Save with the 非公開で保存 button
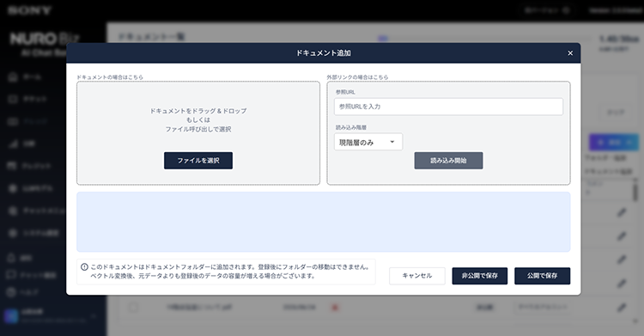644x336 pixels. [480, 276]
